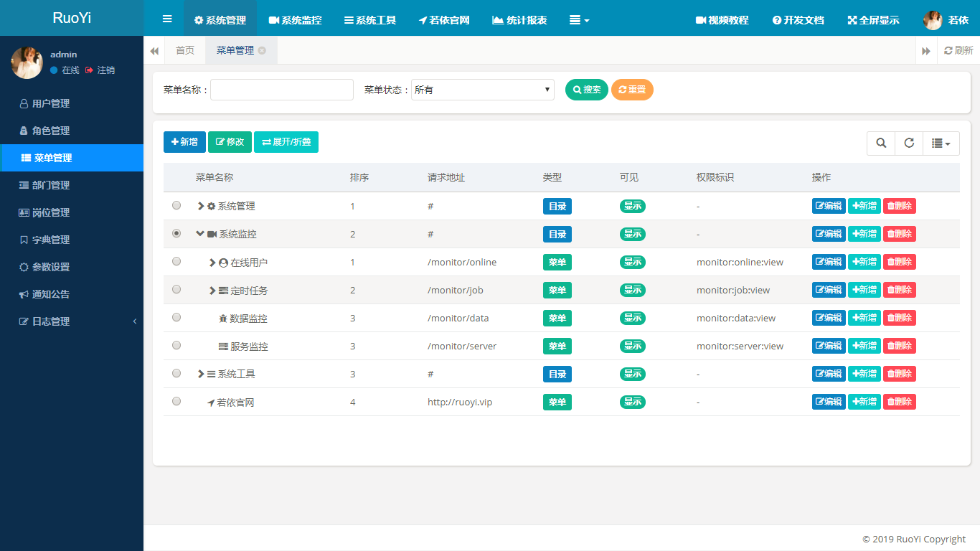980x551 pixels.
Task: Click the 注销 logout icon link
Action: point(100,70)
